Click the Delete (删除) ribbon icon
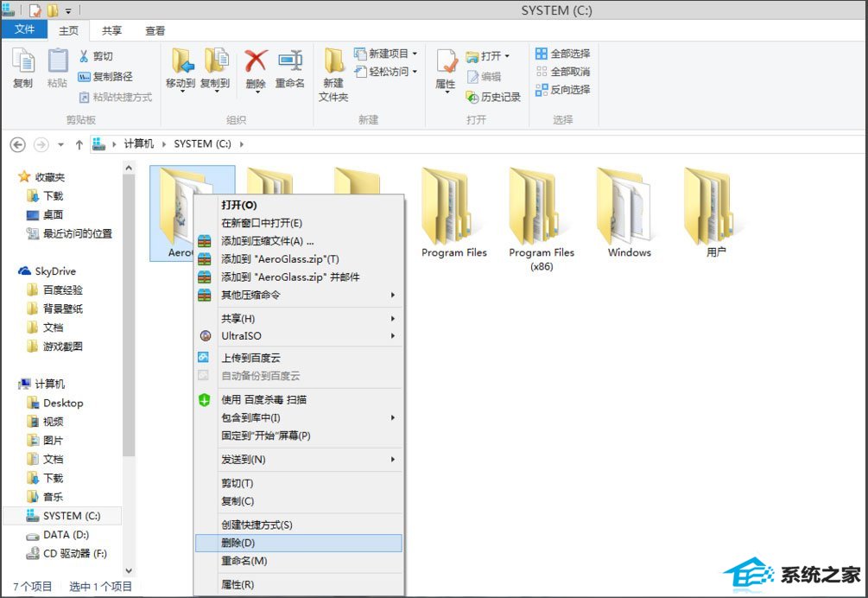Image resolution: width=868 pixels, height=598 pixels. [x=256, y=62]
